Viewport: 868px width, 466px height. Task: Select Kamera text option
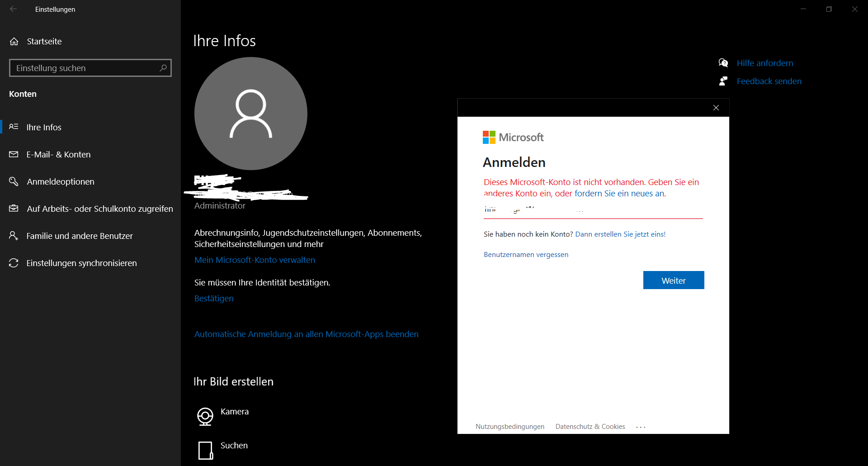[x=235, y=412]
